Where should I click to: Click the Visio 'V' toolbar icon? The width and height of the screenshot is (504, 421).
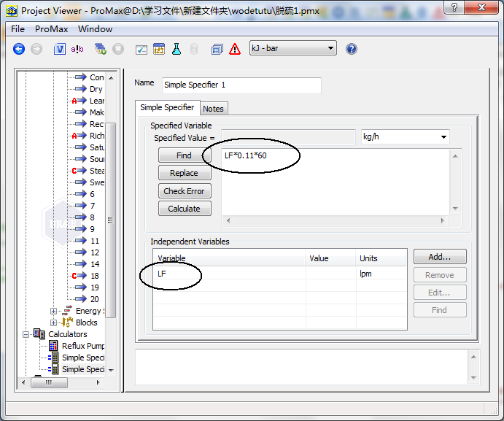pyautogui.click(x=60, y=49)
